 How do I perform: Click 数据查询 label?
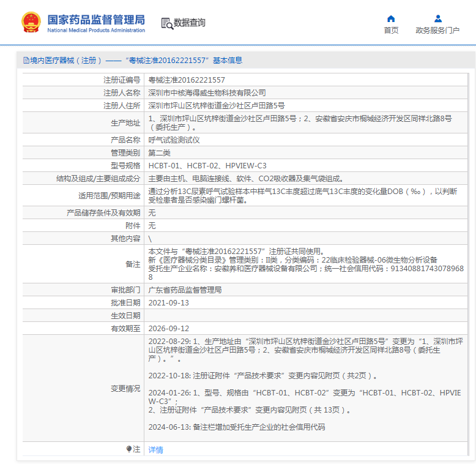click(190, 23)
